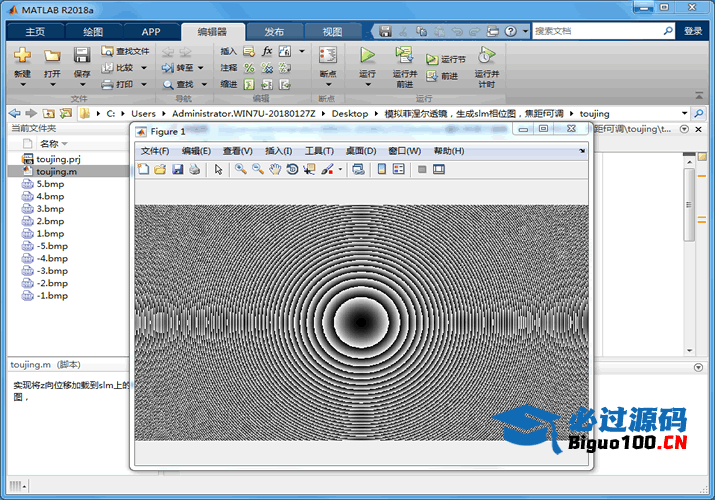Screen dimensions: 715x500
Task: Select -3.bmp in the file list
Action: coord(52,271)
